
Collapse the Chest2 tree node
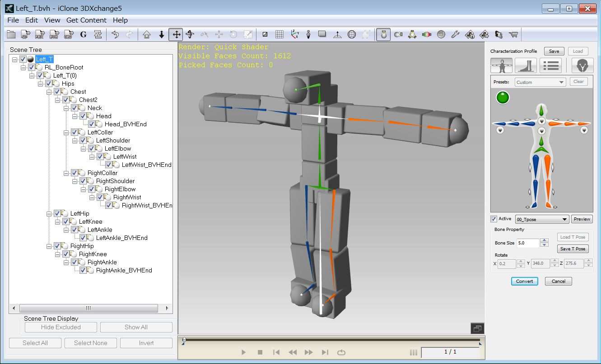point(58,100)
